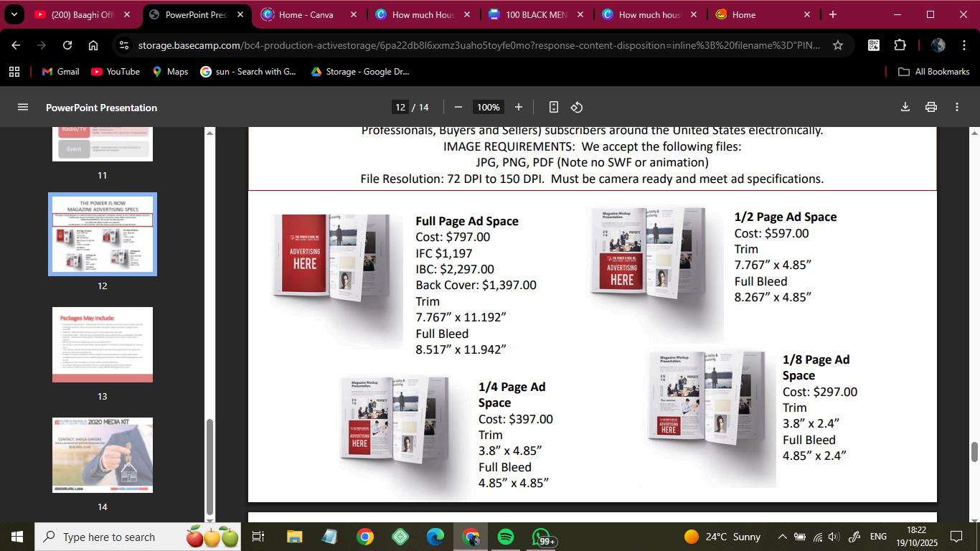This screenshot has width=980, height=551.
Task: Click the fit to page icon
Action: coord(554,107)
